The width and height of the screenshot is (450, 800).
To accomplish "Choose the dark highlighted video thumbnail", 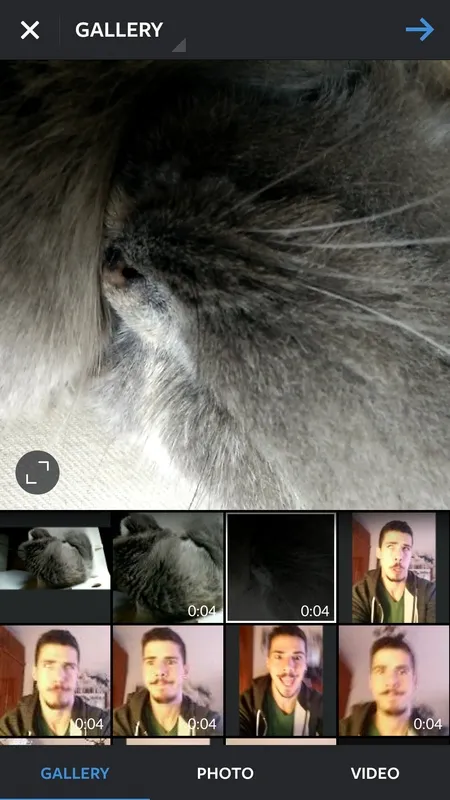I will tap(281, 567).
